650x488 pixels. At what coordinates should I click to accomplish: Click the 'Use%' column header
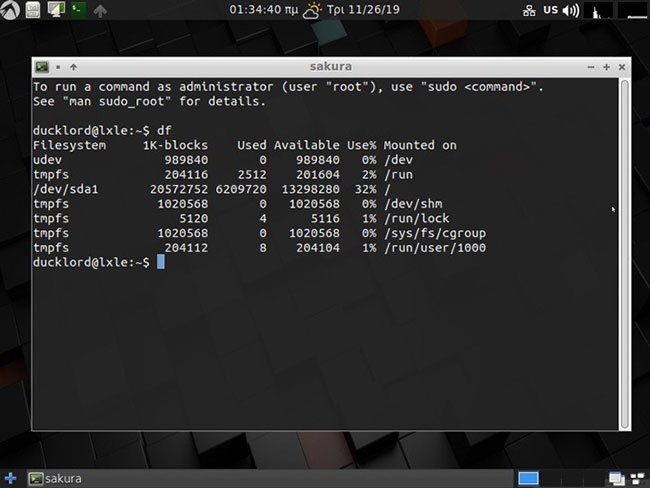coord(362,145)
